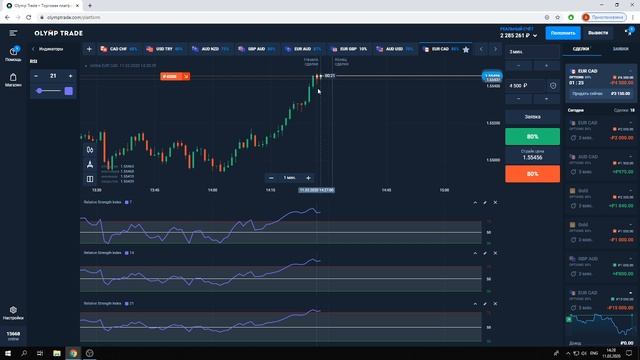Image resolution: width=640 pixels, height=360 pixels.
Task: Decrease the RSI period from 21
Action: 36,76
